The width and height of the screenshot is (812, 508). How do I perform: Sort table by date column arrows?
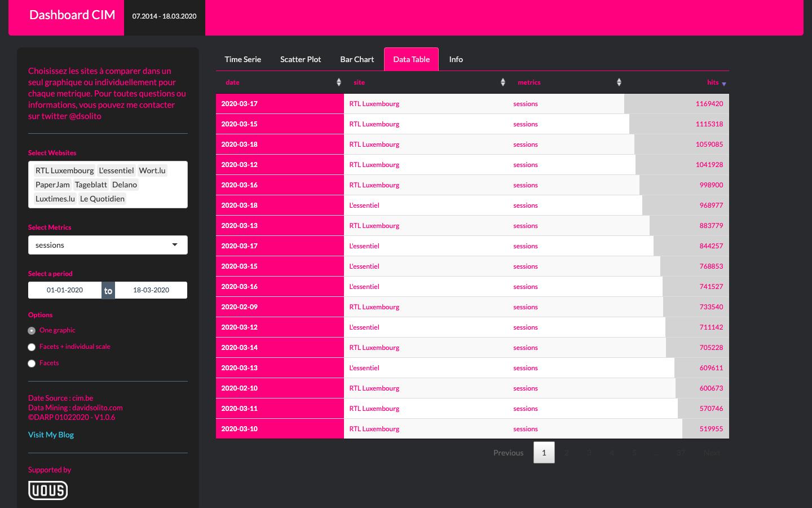click(338, 82)
